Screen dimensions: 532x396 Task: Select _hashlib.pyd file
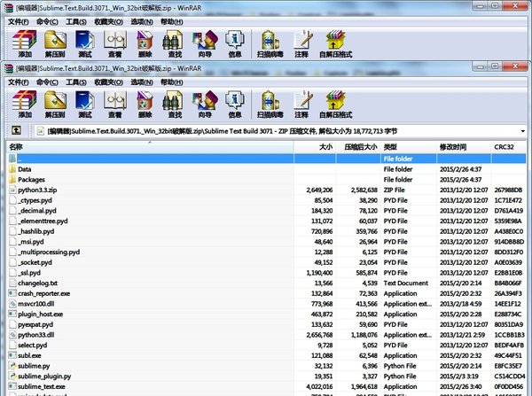[x=267, y=231]
